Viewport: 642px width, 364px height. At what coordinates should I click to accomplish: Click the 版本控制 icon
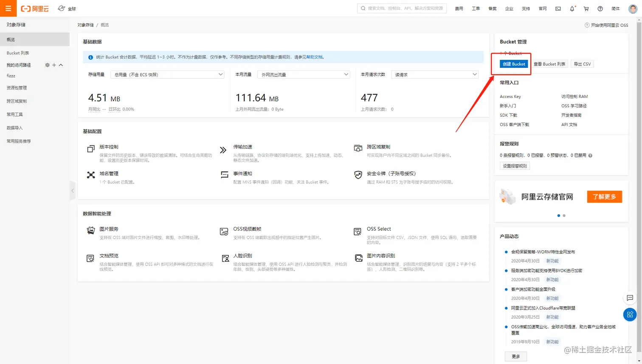tap(90, 149)
